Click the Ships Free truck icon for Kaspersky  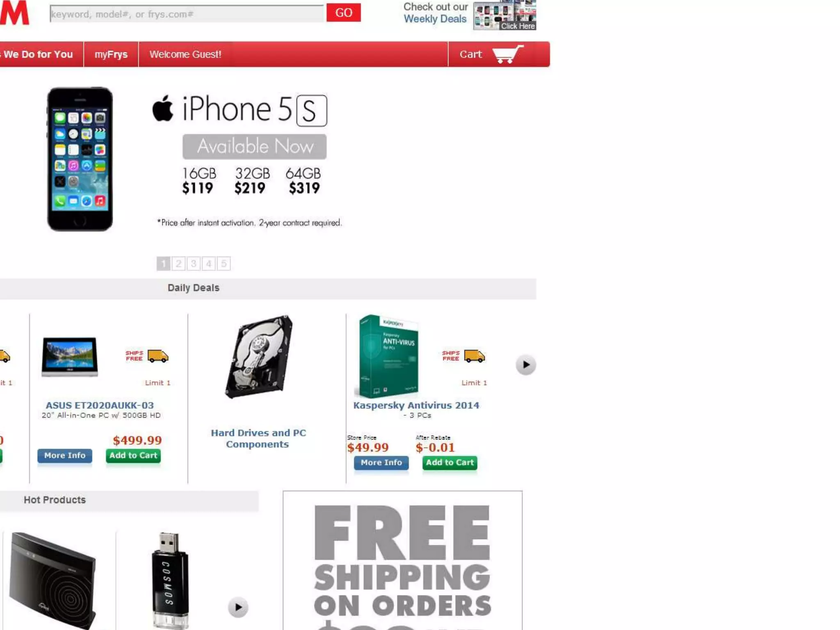pyautogui.click(x=475, y=356)
